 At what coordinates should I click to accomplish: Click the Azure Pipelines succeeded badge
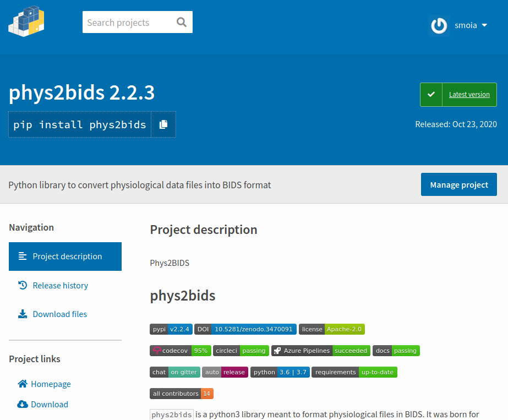pyautogui.click(x=321, y=351)
